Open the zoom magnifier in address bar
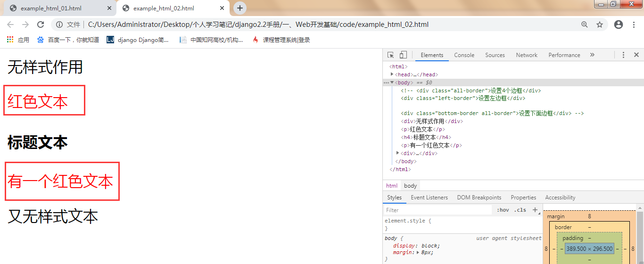Image resolution: width=644 pixels, height=264 pixels. (585, 25)
